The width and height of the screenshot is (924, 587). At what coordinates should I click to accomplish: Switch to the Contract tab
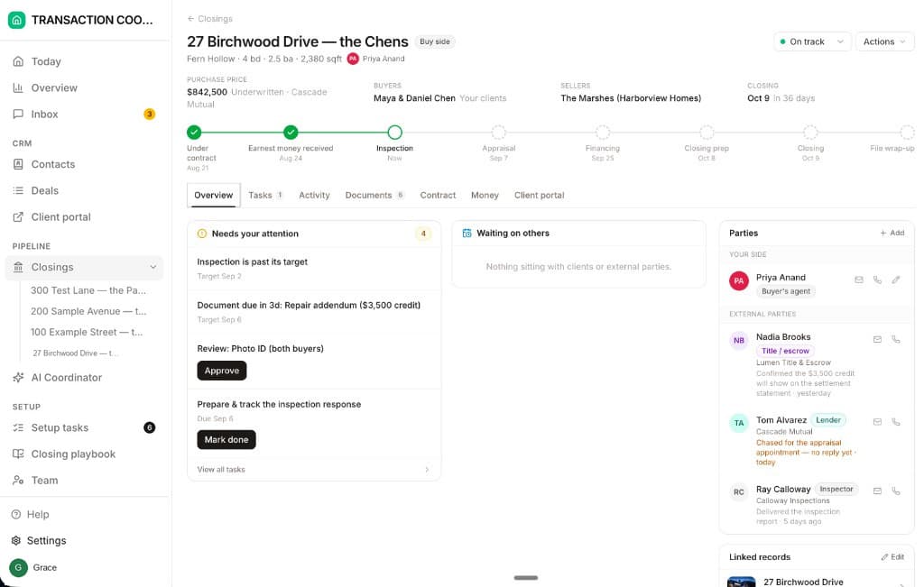438,195
